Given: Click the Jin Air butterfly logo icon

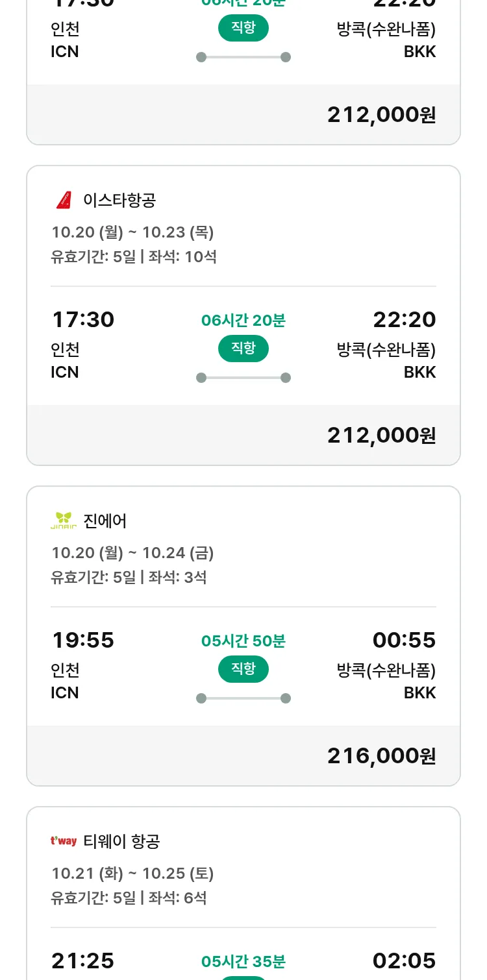Looking at the screenshot, I should 64,521.
